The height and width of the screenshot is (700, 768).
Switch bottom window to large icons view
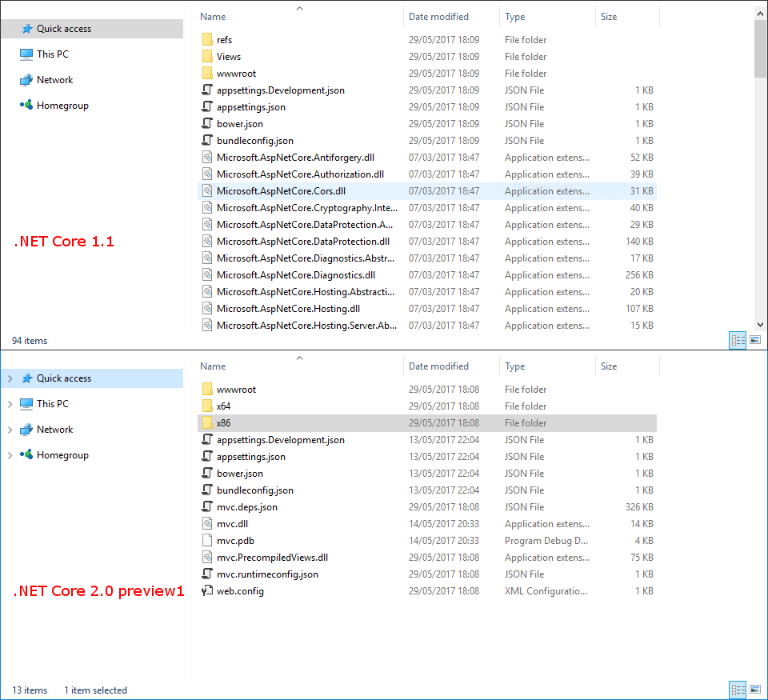pos(755,690)
